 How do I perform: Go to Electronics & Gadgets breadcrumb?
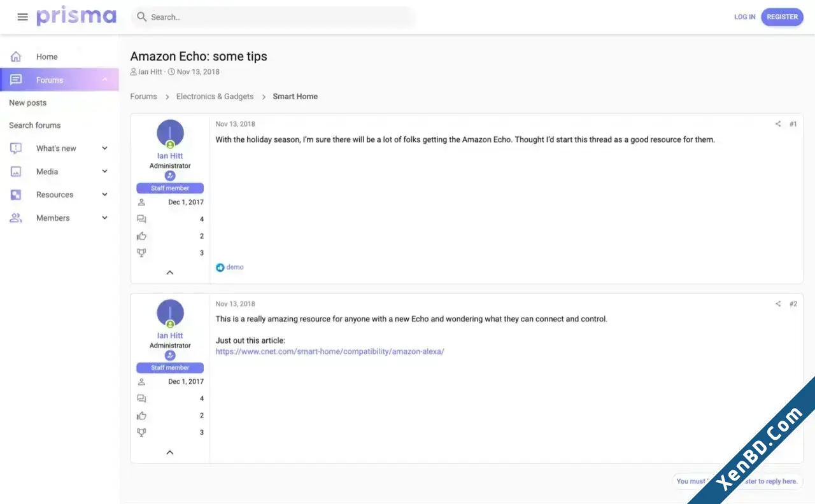[215, 97]
